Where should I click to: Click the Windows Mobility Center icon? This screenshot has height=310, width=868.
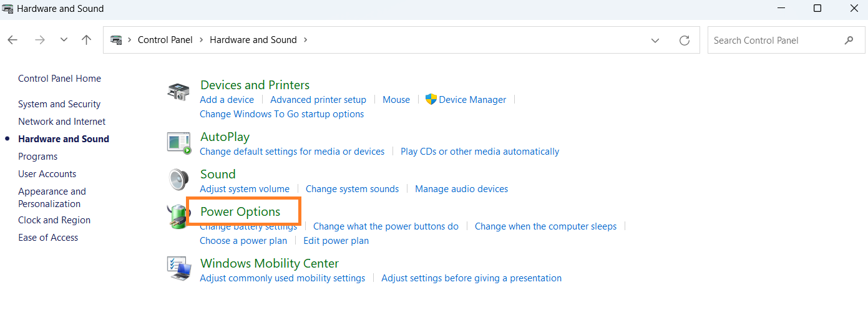(178, 268)
